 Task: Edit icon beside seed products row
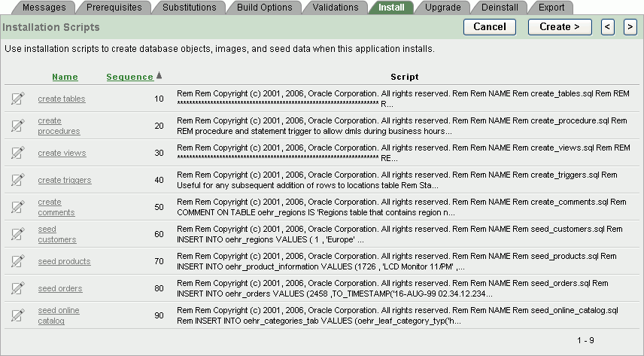pos(18,261)
